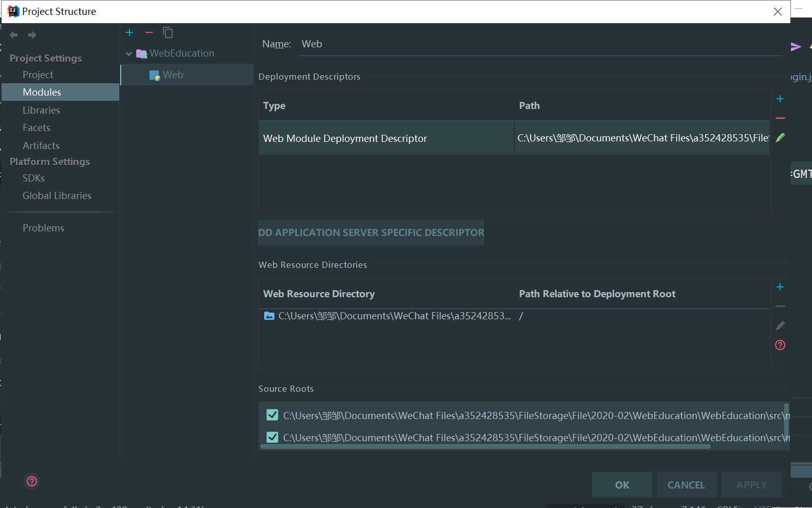The width and height of the screenshot is (812, 508).
Task: Select the Web facet tree item
Action: pos(187,75)
